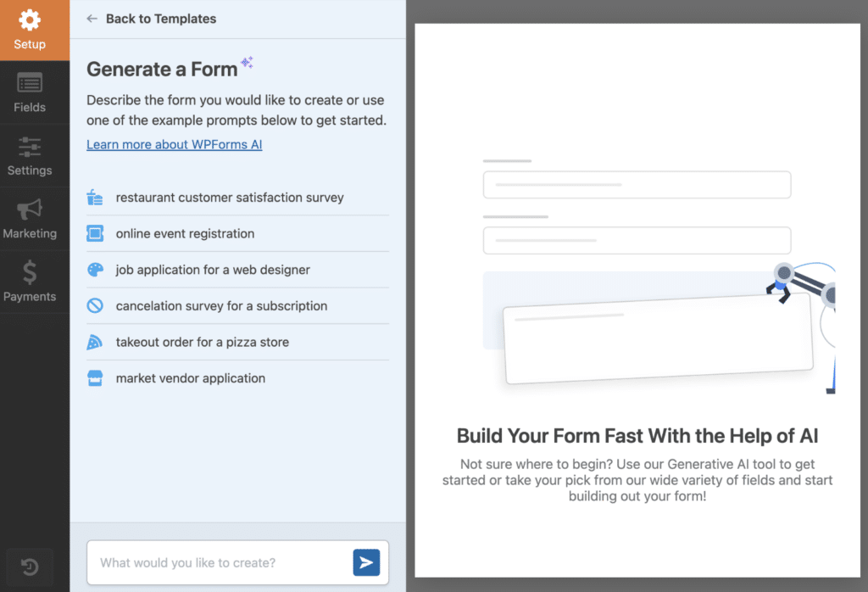This screenshot has height=592, width=868.
Task: Select online event registration prompt
Action: point(238,234)
